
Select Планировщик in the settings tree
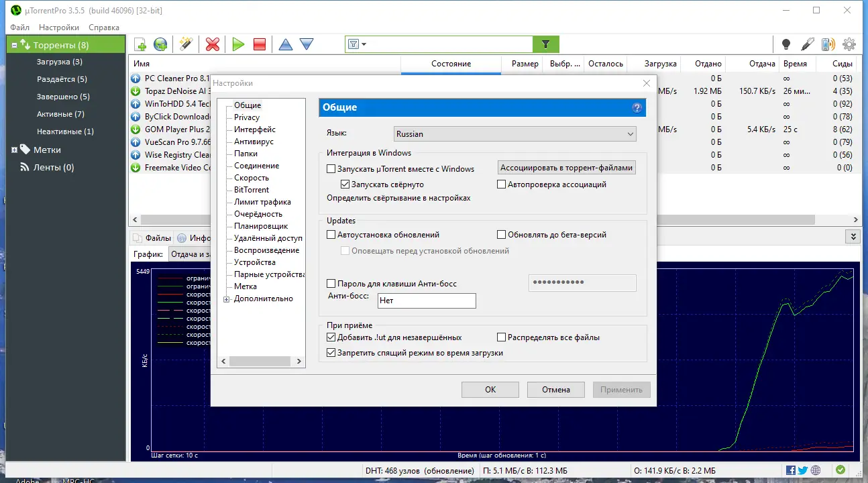(x=261, y=226)
